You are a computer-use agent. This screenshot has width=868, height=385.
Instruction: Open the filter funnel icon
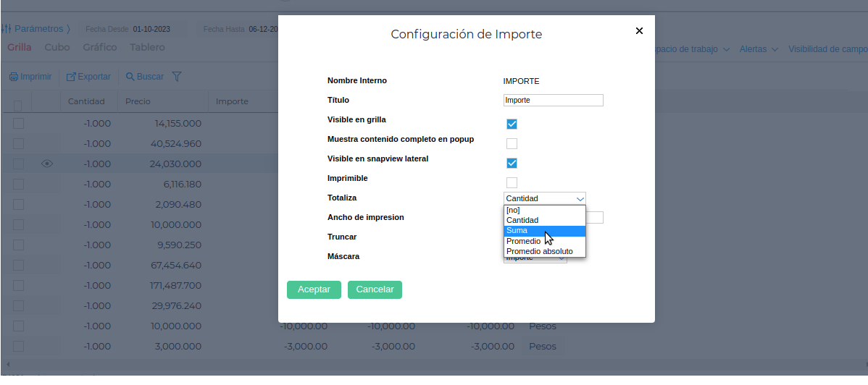pyautogui.click(x=177, y=77)
